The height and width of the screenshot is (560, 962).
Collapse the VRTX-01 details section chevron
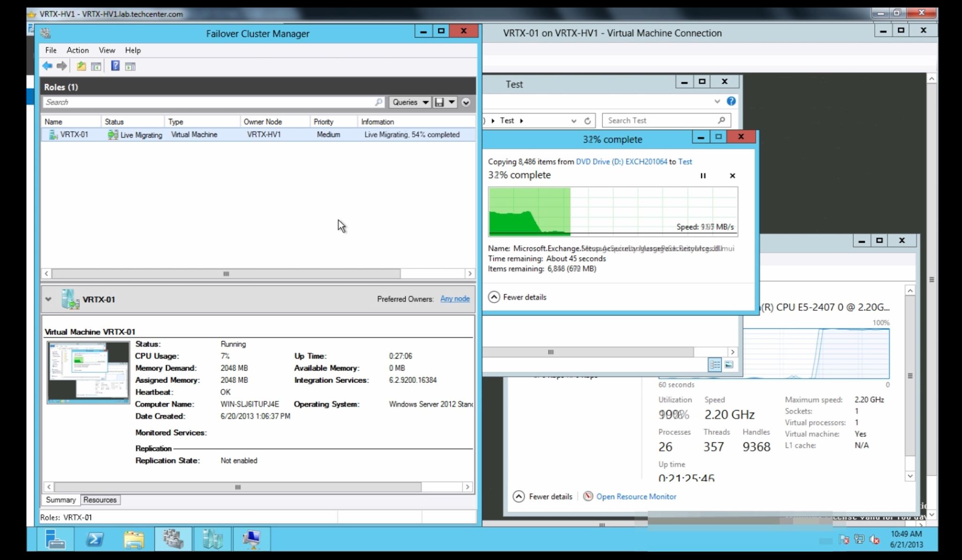(48, 299)
